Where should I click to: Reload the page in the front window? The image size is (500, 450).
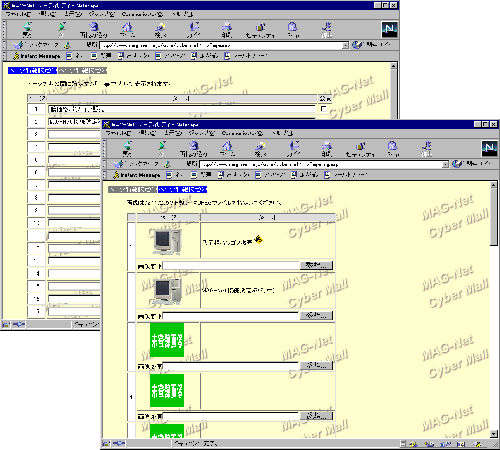[194, 149]
